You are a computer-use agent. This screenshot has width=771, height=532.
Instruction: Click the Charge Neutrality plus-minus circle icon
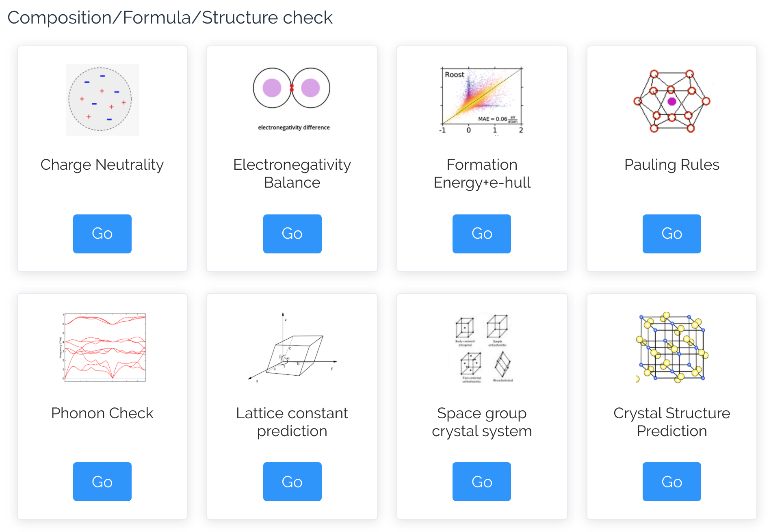[102, 99]
